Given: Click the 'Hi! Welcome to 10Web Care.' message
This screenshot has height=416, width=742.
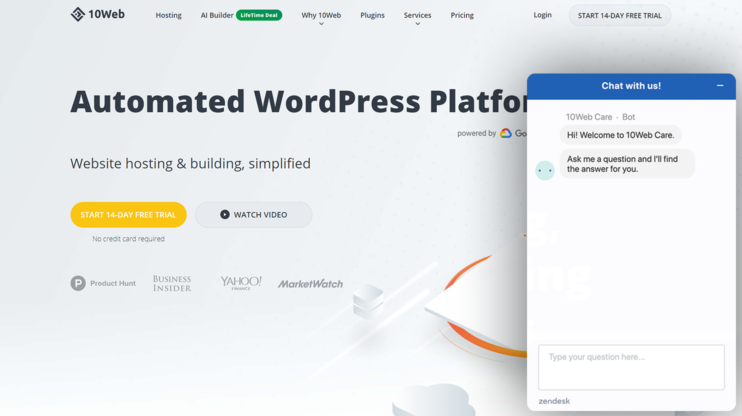Looking at the screenshot, I should point(620,135).
